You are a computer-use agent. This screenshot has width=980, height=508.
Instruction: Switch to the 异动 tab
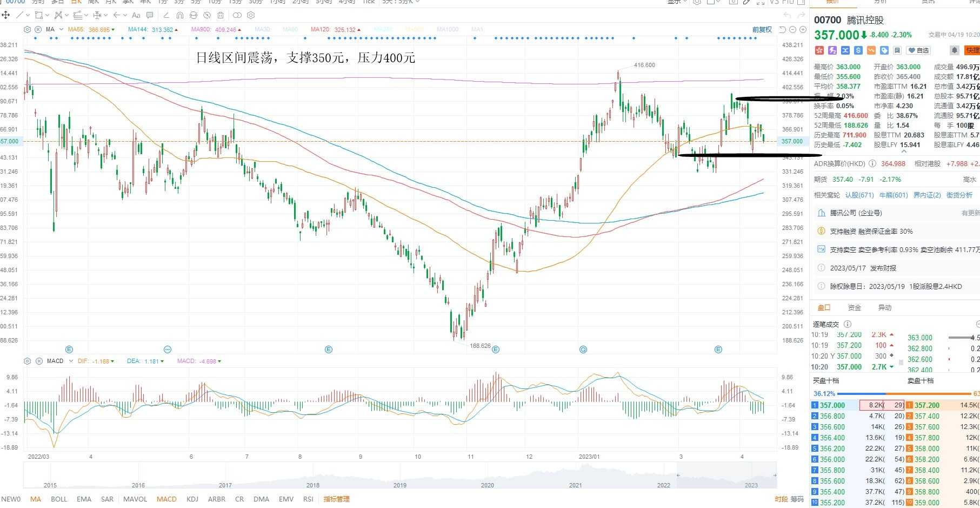click(885, 307)
